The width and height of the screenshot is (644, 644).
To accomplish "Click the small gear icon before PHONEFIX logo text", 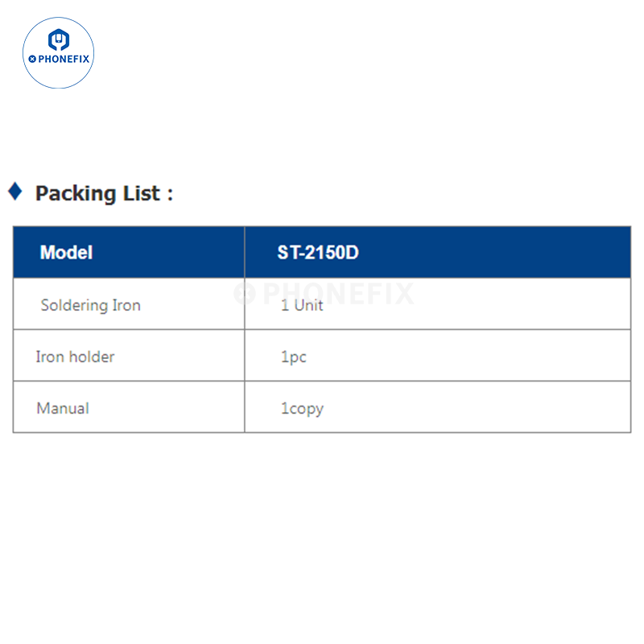I will pos(32,59).
